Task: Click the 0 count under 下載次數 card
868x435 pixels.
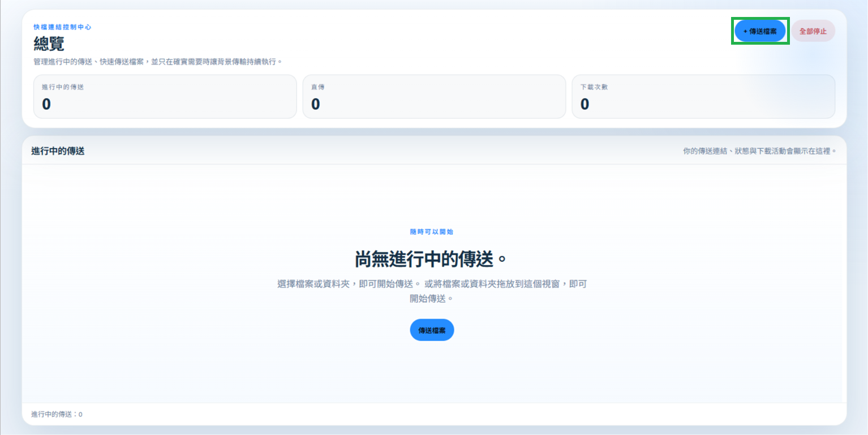Action: tap(585, 104)
